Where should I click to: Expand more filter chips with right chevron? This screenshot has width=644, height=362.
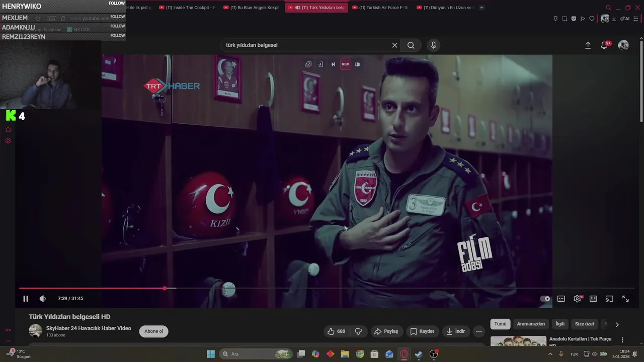(x=617, y=324)
